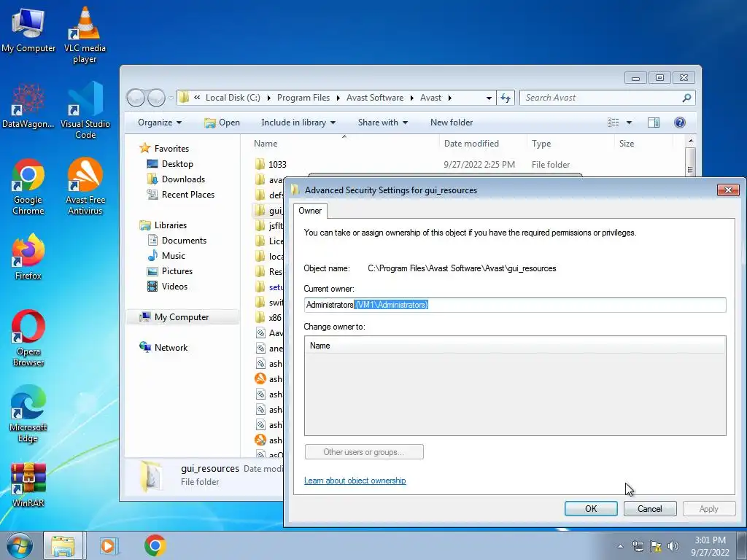Open Learn about object ownership link

click(x=355, y=481)
